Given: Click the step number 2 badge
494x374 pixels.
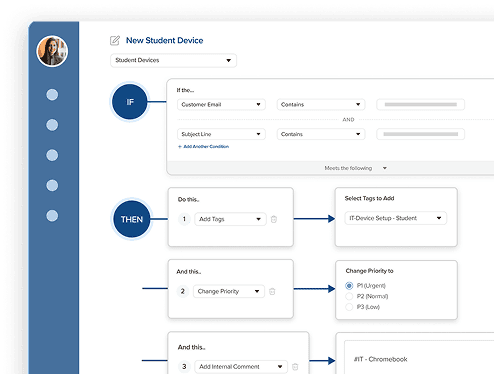Looking at the screenshot, I should (182, 291).
